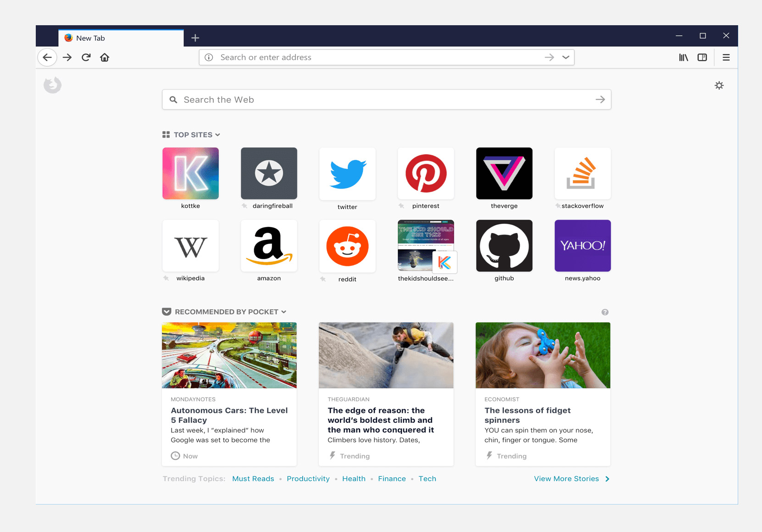This screenshot has height=532, width=762.
Task: Open the Library bookshelf icon
Action: 684,57
